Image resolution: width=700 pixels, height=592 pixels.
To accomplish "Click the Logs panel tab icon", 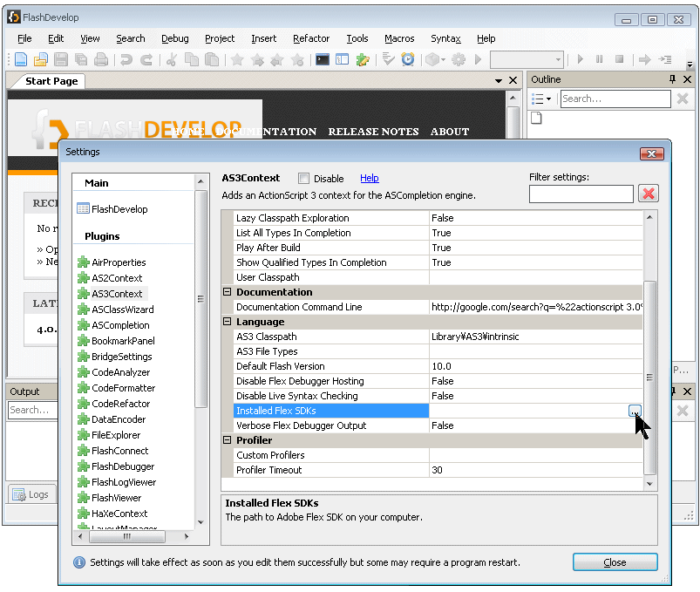I will coord(19,494).
